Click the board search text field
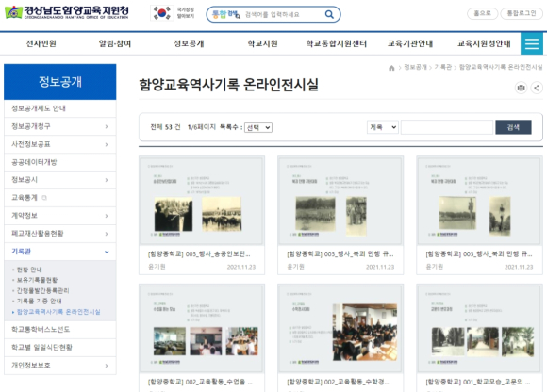The height and width of the screenshot is (392, 547). (446, 127)
